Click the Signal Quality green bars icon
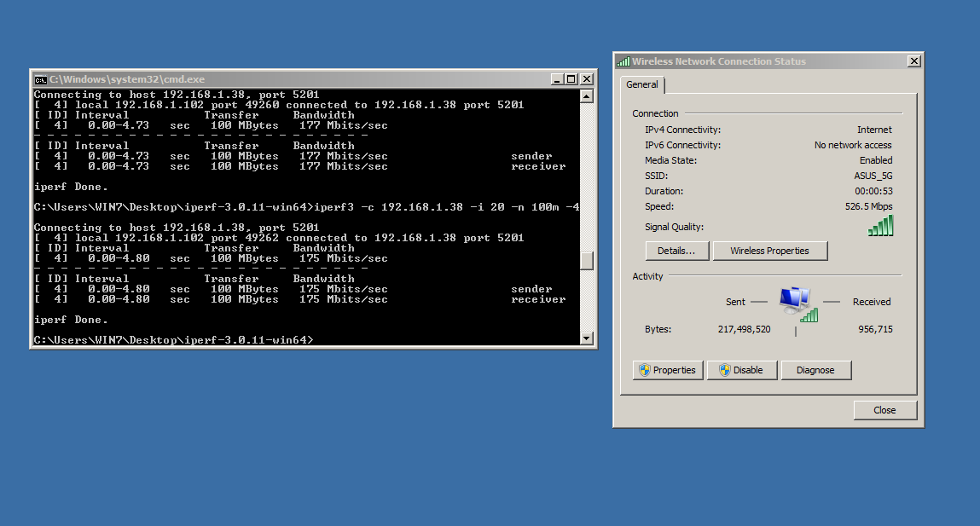The width and height of the screenshot is (980, 526). 880,226
